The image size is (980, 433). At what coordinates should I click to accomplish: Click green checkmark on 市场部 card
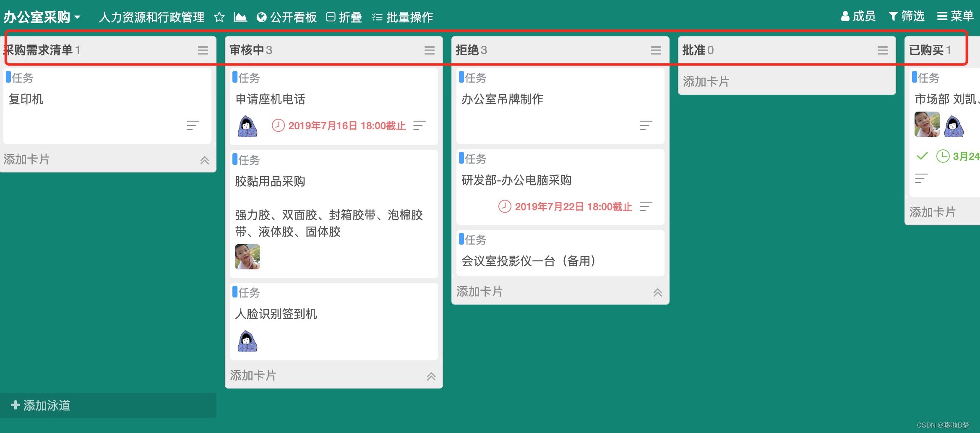[922, 156]
